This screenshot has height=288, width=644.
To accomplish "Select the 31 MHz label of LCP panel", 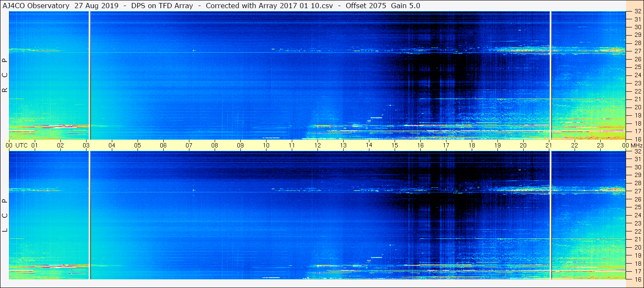I will coord(637,159).
